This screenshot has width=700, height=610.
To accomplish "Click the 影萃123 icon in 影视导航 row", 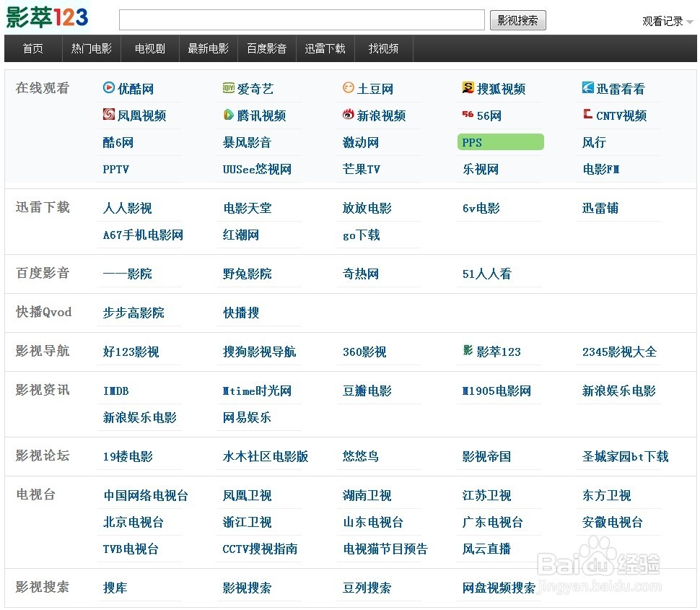I will click(x=466, y=351).
